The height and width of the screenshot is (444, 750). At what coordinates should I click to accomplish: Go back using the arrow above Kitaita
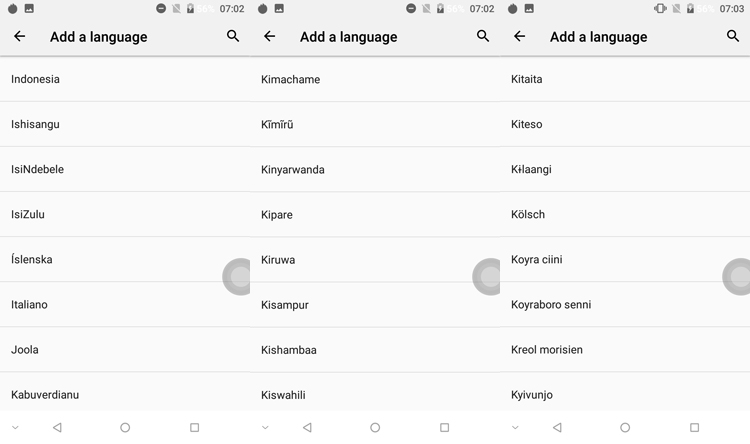coord(519,36)
